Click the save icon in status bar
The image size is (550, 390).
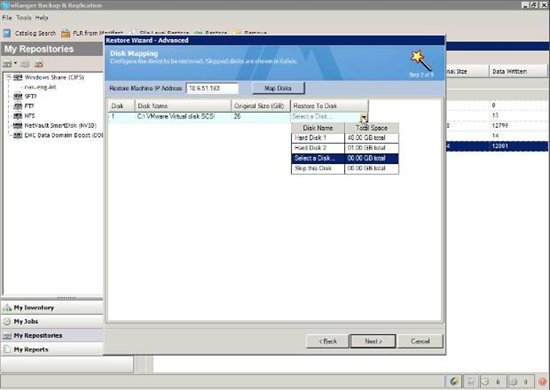(x=471, y=381)
